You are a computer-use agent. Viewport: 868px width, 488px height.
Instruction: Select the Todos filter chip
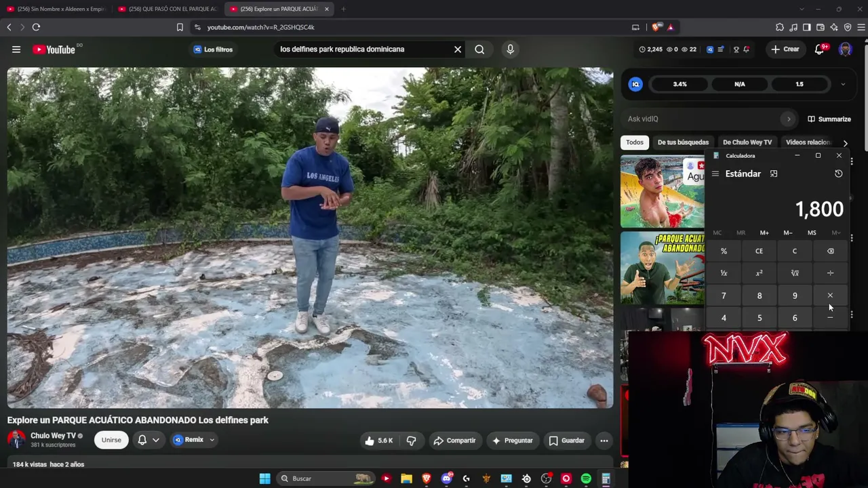click(x=635, y=142)
